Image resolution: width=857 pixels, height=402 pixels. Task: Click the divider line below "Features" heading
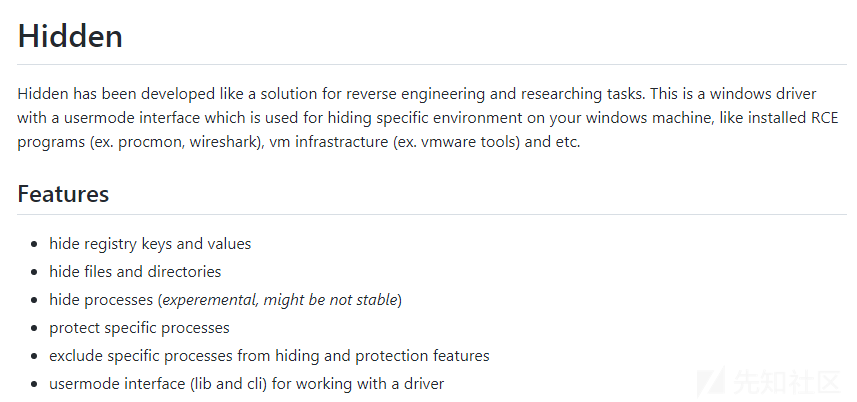tap(432, 214)
